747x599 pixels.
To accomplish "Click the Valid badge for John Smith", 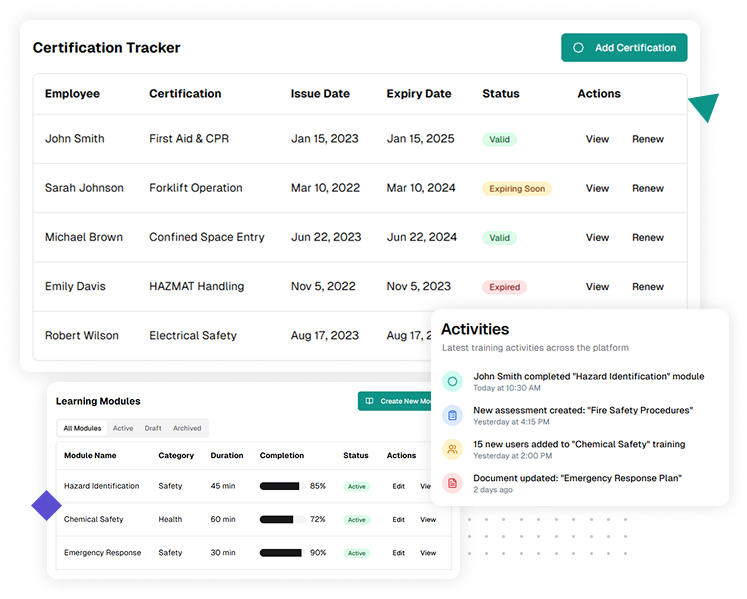I will 499,140.
